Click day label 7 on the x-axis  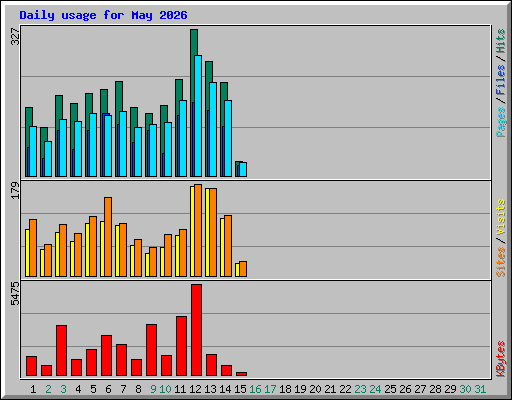(x=123, y=389)
